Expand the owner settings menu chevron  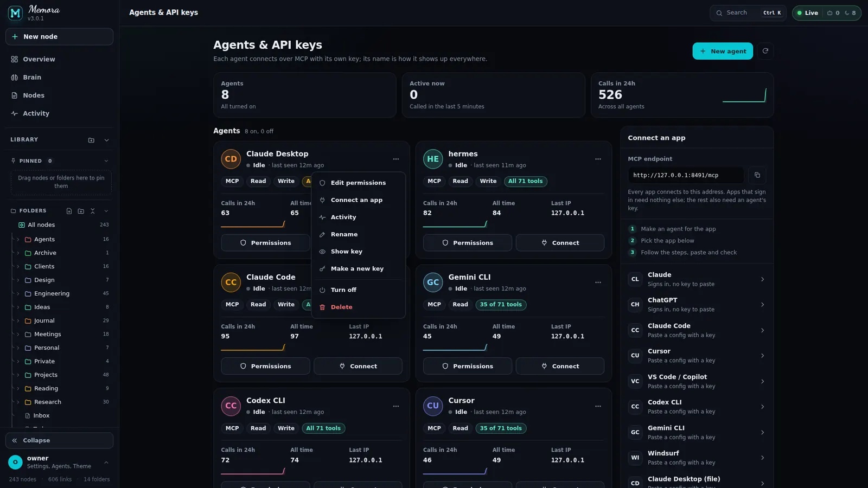(x=106, y=463)
